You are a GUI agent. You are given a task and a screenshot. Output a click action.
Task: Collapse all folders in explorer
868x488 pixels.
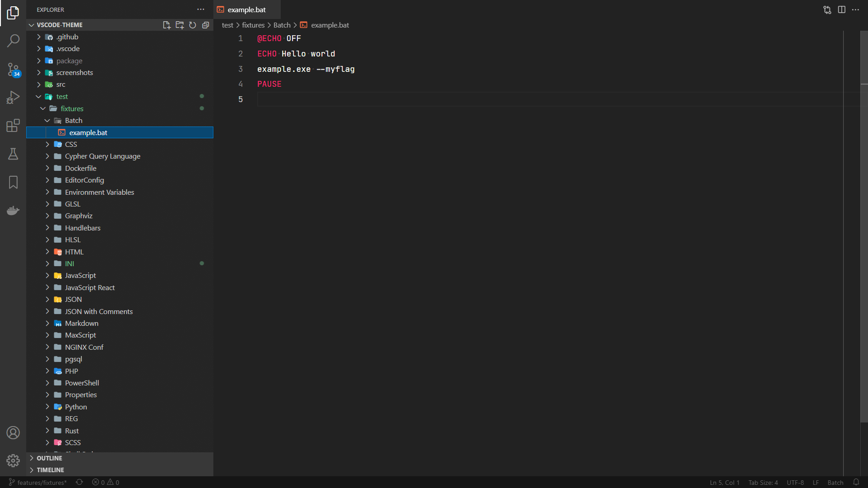click(x=206, y=25)
